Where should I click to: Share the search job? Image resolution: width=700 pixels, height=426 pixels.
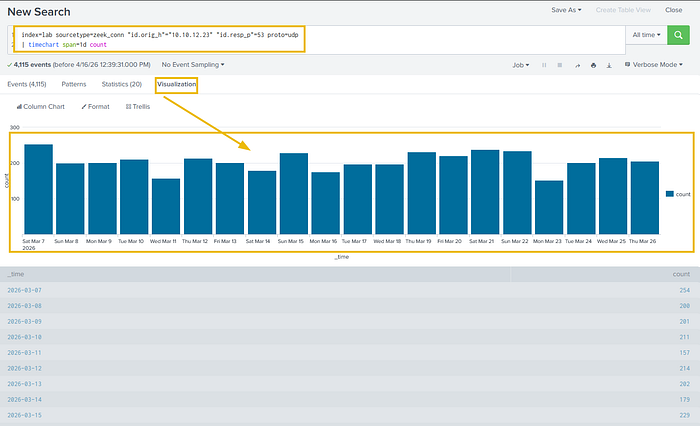(577, 65)
